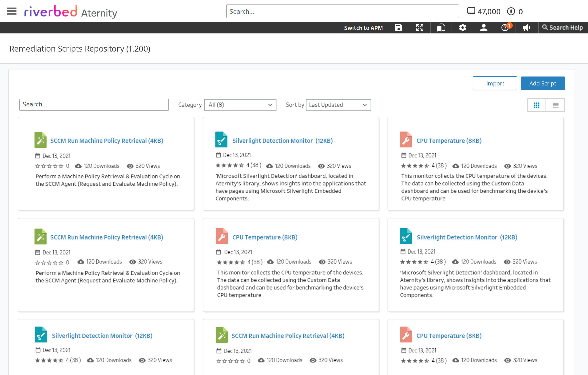The width and height of the screenshot is (588, 375).
Task: Toggle full screen expand icon
Action: [420, 28]
